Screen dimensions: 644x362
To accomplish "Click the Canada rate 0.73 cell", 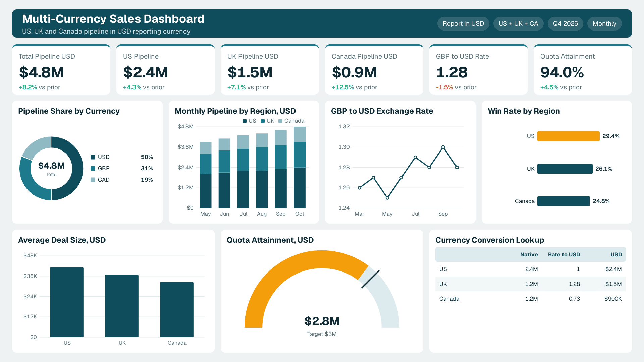I will pyautogui.click(x=574, y=299).
